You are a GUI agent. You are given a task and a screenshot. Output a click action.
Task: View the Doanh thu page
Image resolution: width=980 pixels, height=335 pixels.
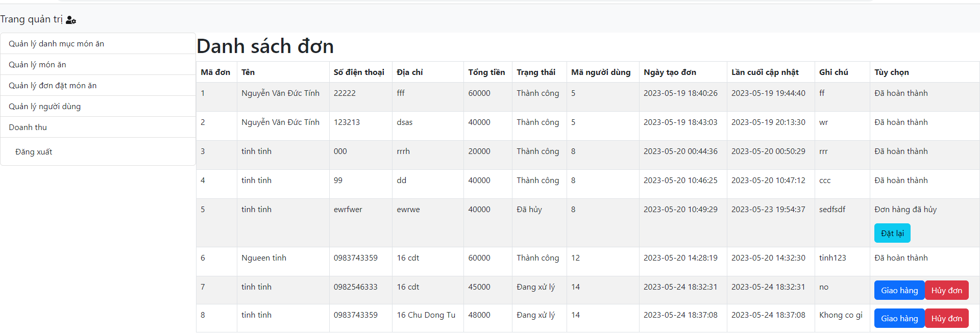point(98,127)
